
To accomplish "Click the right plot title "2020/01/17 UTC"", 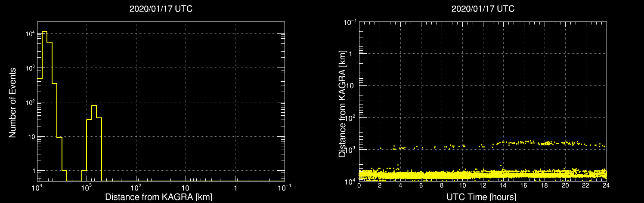I will tap(483, 9).
